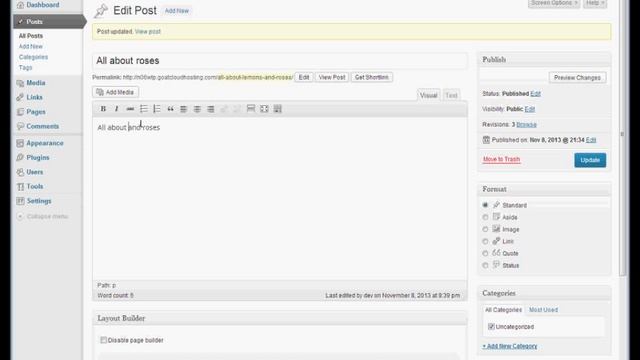Insert an unordered bullet list
The width and height of the screenshot is (640, 360).
tap(143, 109)
